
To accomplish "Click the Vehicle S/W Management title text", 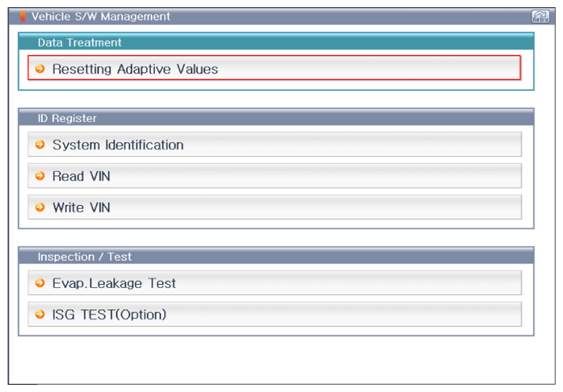I will 100,17.
